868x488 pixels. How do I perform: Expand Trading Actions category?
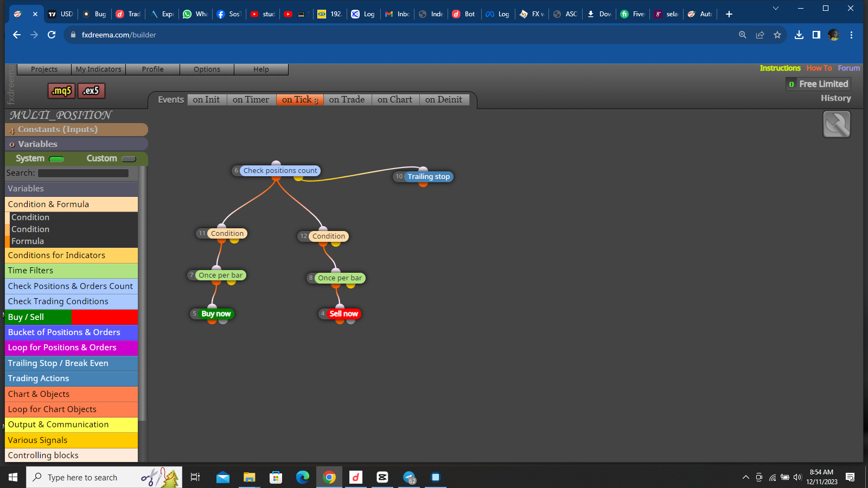point(72,378)
